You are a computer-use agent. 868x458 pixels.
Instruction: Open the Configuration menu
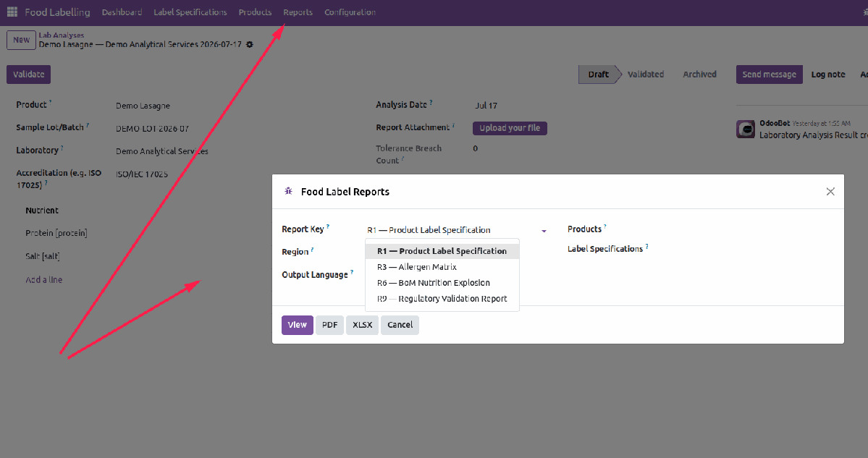tap(350, 12)
